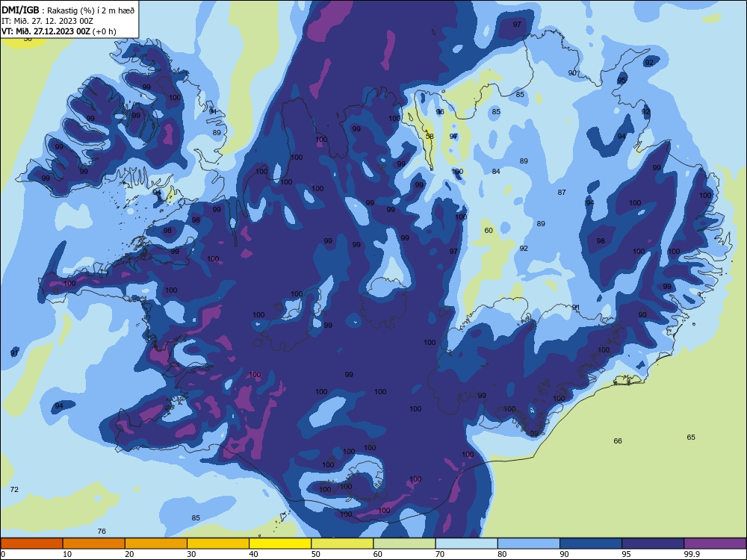The image size is (747, 560).
Task: Select the medium blue 80–90 legend swatch
Action: point(529,543)
